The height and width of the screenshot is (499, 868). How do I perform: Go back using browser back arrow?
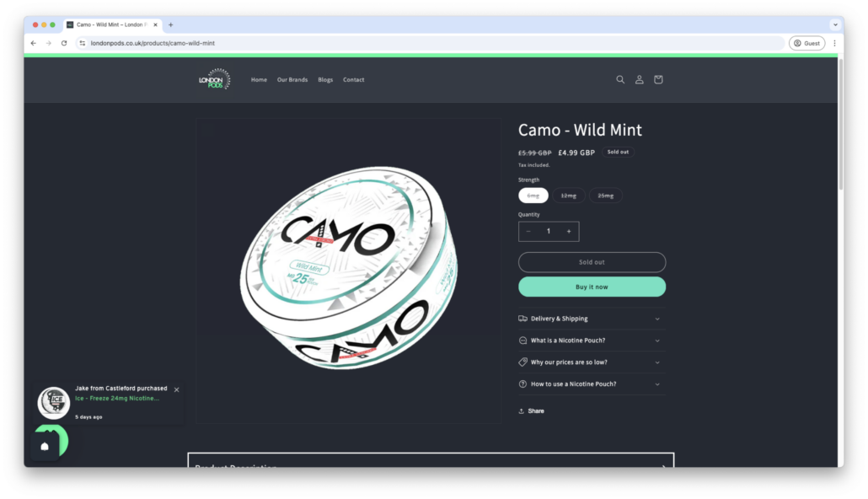point(33,43)
